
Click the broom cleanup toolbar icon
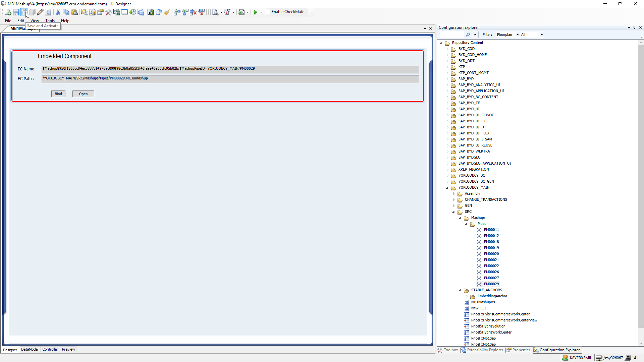click(x=167, y=12)
